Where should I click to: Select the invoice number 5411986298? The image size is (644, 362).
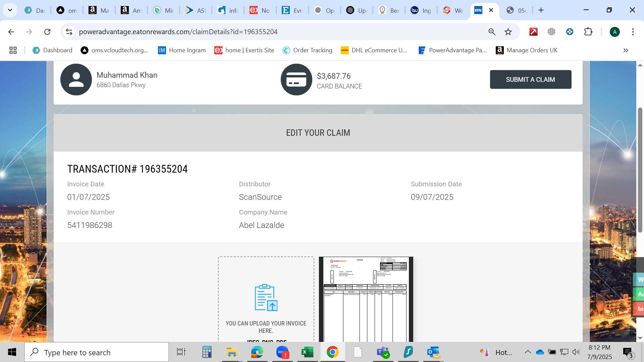pyautogui.click(x=90, y=225)
